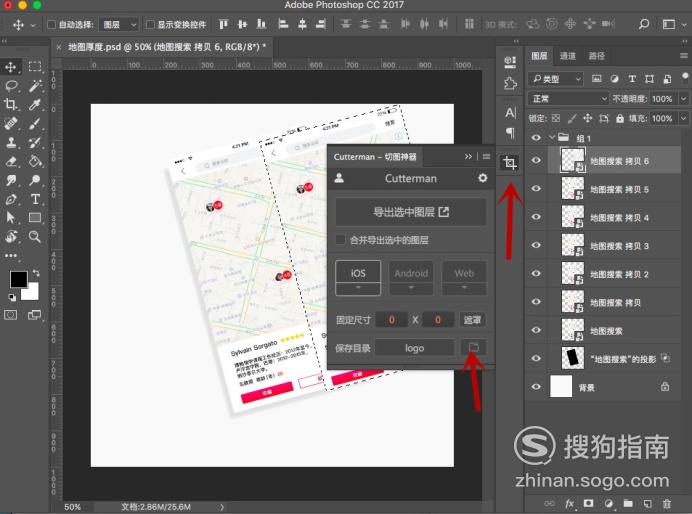This screenshot has height=514, width=692.
Task: Select the Pen tool
Action: tap(11, 199)
